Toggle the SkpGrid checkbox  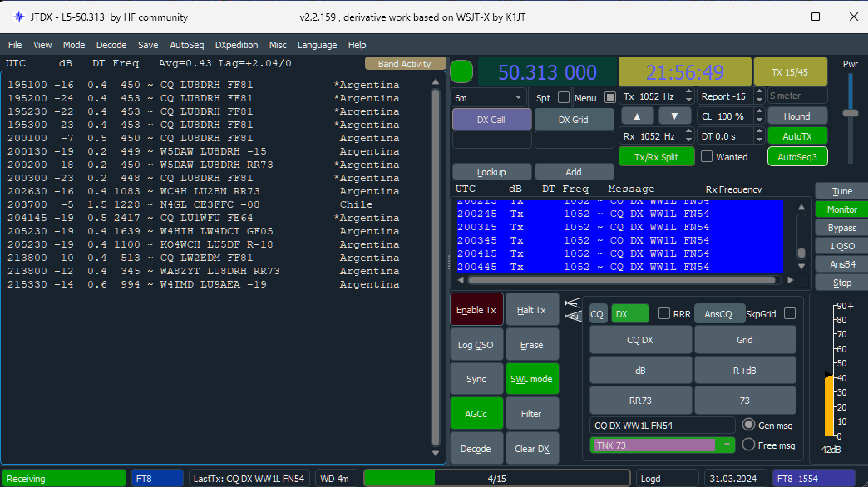tap(790, 314)
